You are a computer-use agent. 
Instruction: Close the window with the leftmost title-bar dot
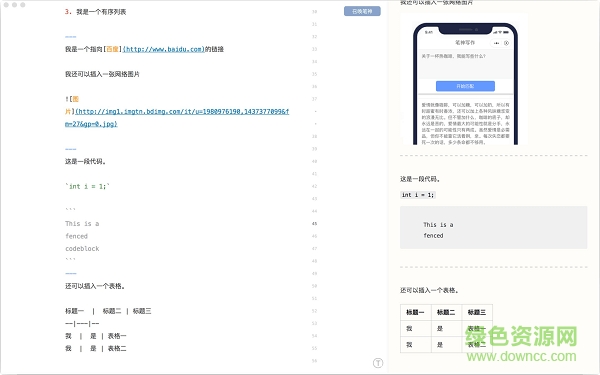(6, 5)
